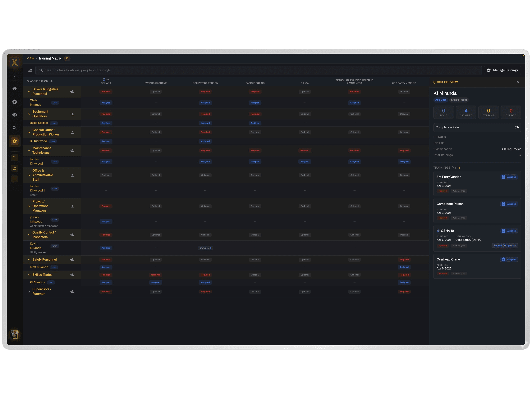Add person to Skilled Trades

(72, 275)
